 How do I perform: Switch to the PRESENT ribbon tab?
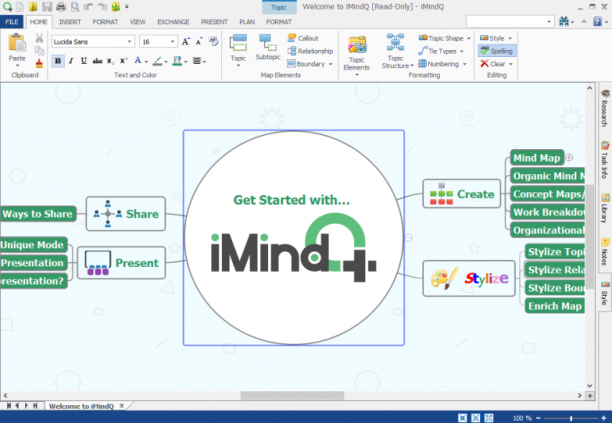214,22
